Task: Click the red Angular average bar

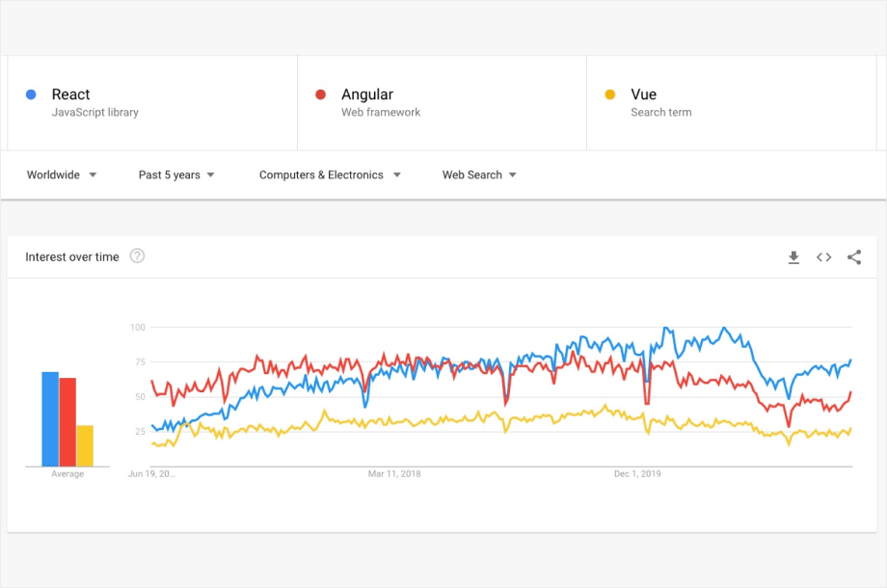Action: 67,422
